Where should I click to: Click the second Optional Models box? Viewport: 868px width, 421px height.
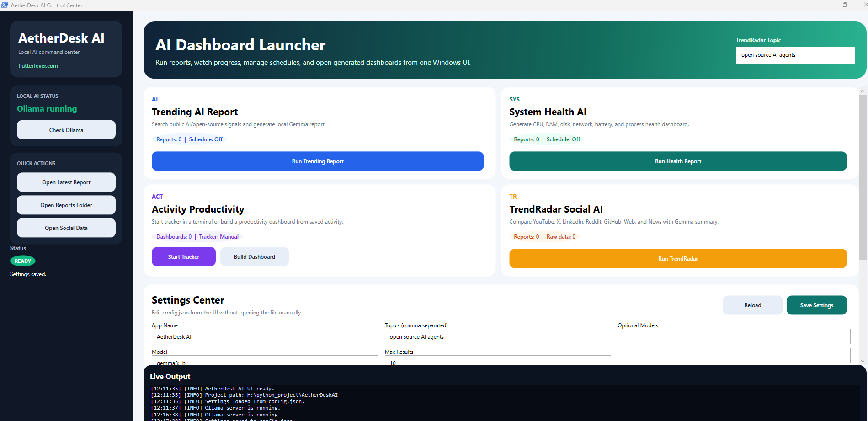734,356
